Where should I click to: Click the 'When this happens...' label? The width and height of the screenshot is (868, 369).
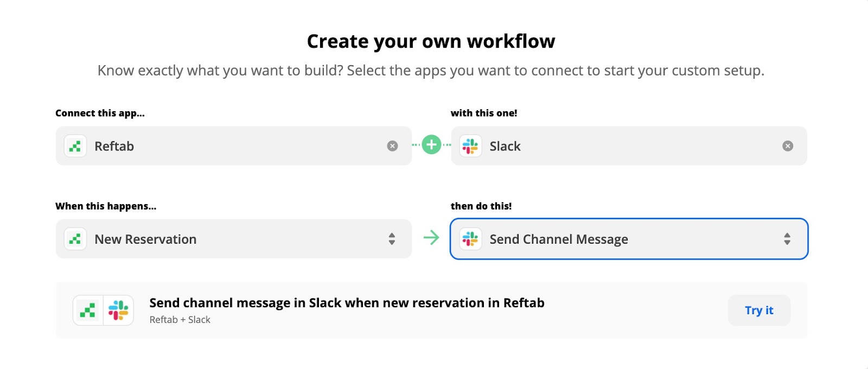point(106,206)
